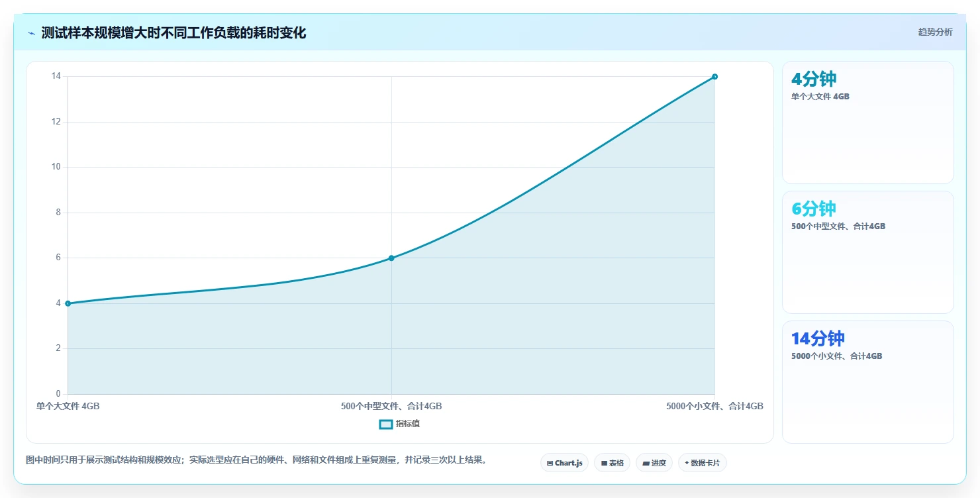Viewport: 980px width, 498px height.
Task: Click the data point at value 6
Action: click(391, 258)
